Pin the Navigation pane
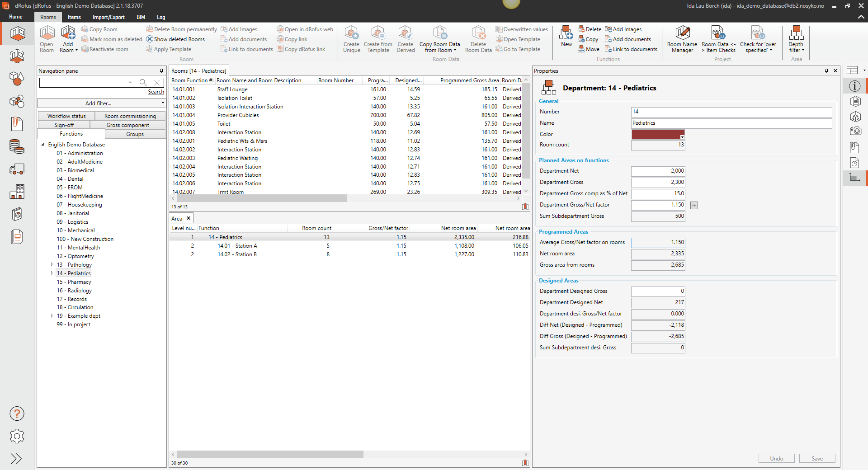The height and width of the screenshot is (470, 868). (x=161, y=71)
